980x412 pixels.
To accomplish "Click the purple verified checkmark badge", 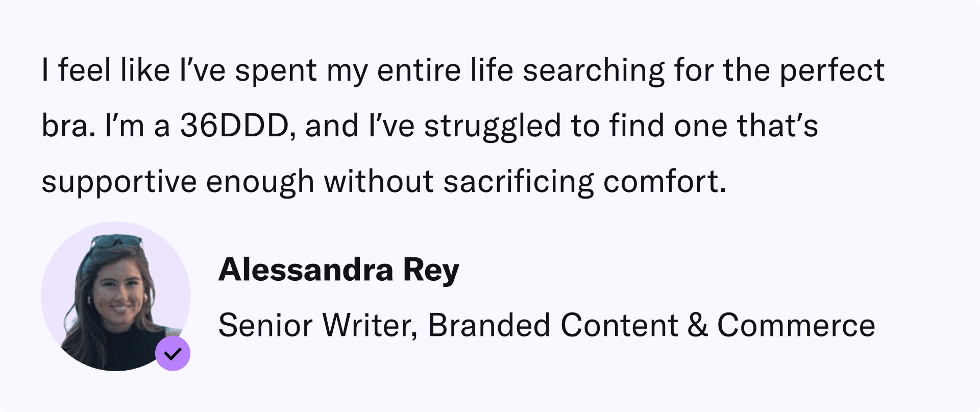I will pyautogui.click(x=173, y=353).
